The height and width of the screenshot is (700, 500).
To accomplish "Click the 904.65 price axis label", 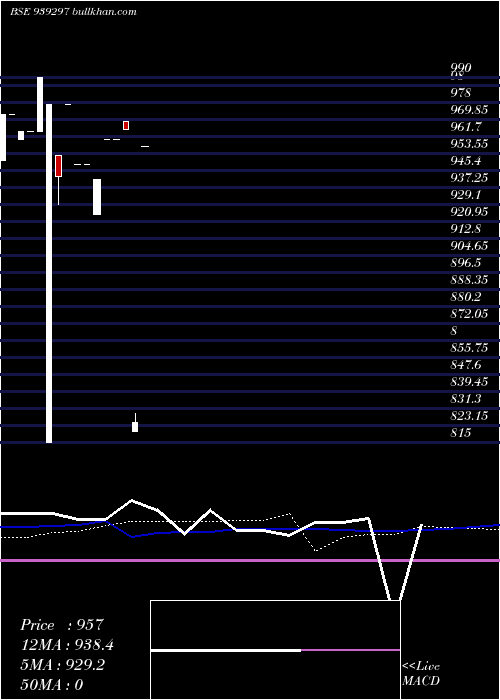I will (x=469, y=246).
